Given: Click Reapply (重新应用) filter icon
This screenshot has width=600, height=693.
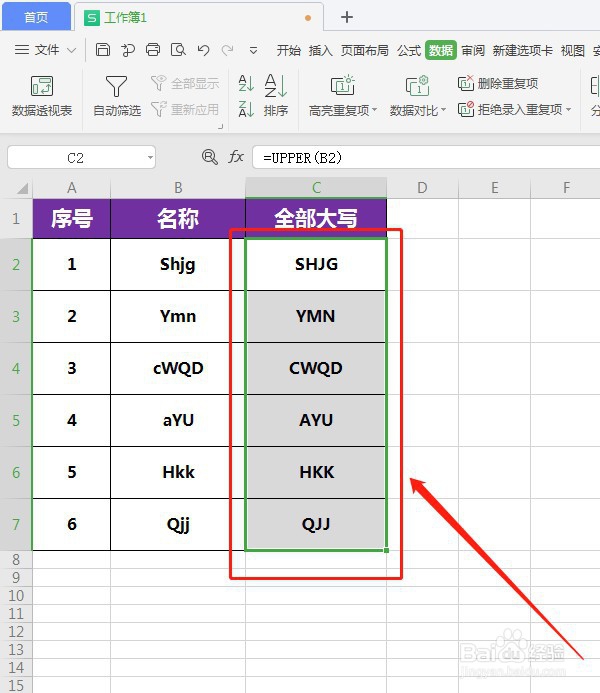Looking at the screenshot, I should [x=185, y=109].
